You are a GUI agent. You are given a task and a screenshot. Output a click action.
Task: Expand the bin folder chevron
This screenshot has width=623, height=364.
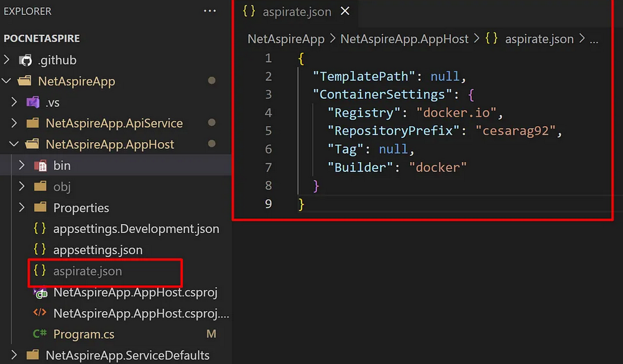pos(22,165)
